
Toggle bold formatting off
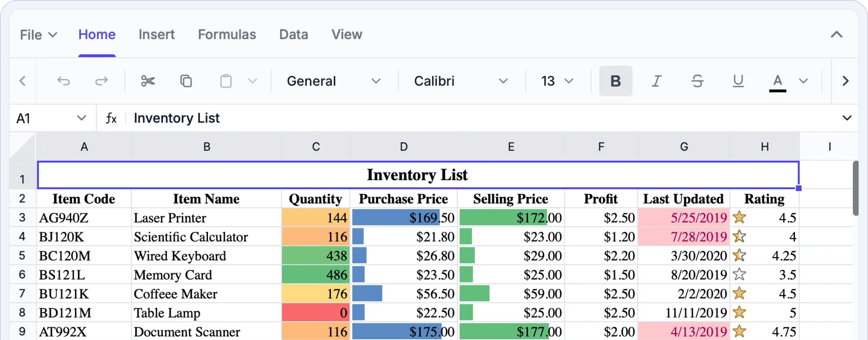pyautogui.click(x=615, y=81)
